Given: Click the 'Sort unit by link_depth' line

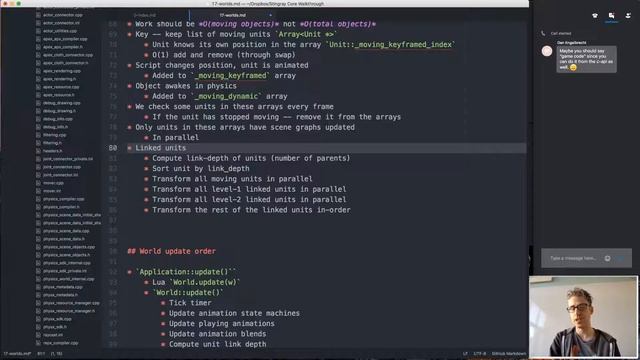Looking at the screenshot, I should [x=200, y=169].
